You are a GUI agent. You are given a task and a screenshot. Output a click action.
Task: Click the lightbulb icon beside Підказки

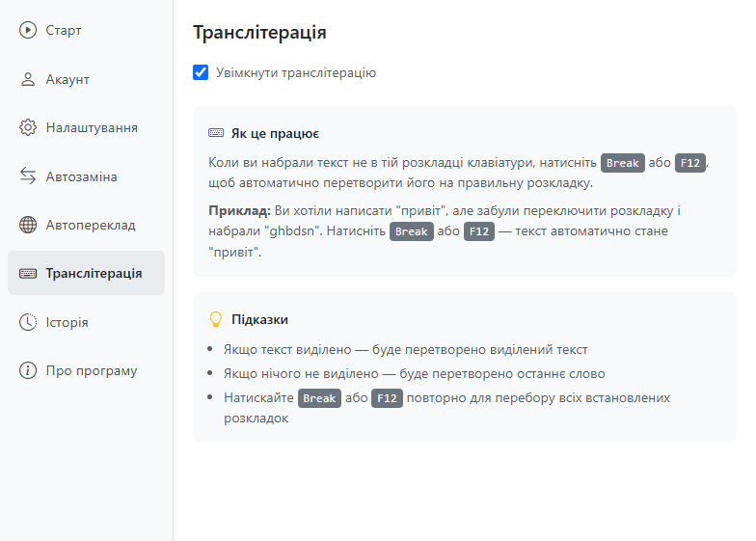click(x=216, y=319)
